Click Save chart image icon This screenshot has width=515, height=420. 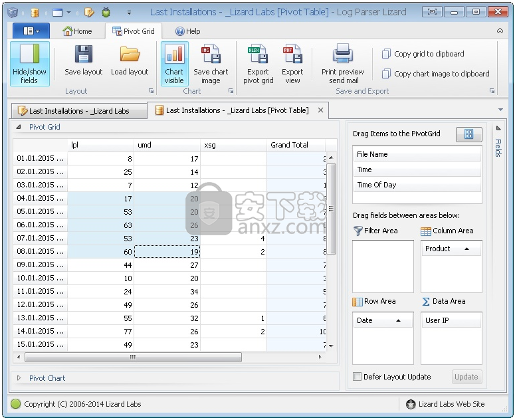tap(211, 54)
